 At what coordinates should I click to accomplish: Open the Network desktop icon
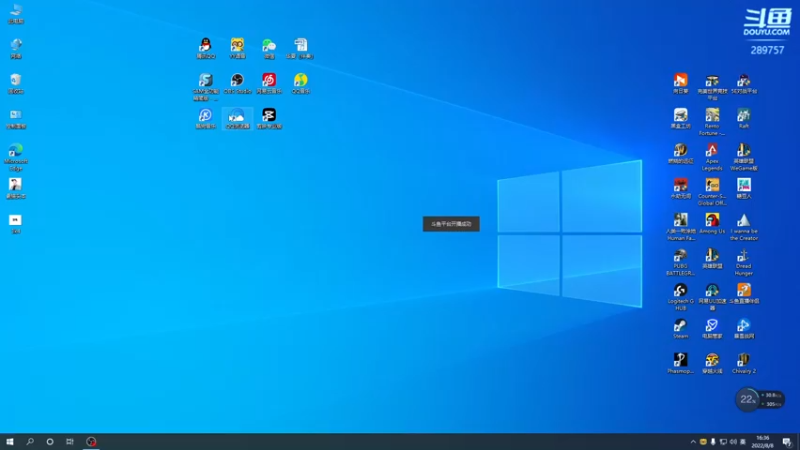click(x=15, y=48)
